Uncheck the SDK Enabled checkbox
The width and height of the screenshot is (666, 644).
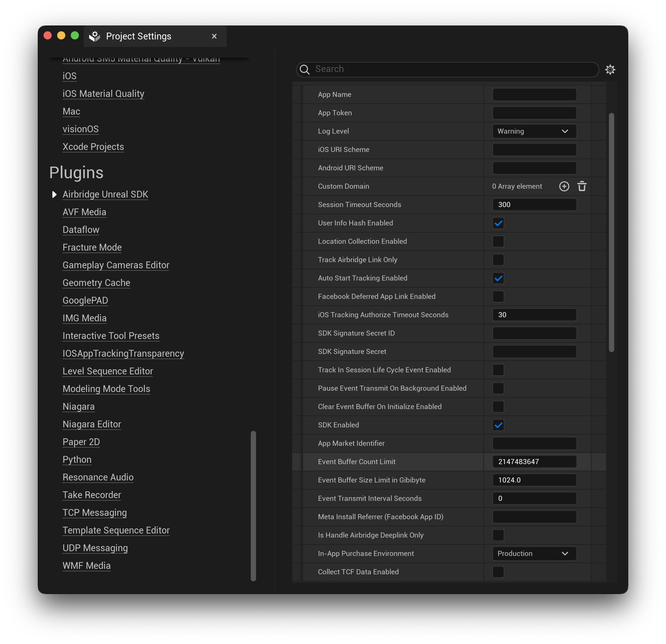498,425
